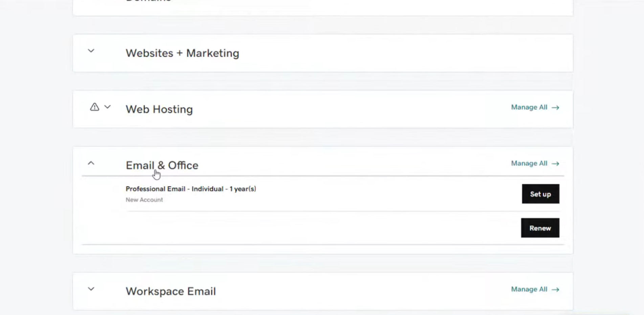The width and height of the screenshot is (644, 315).
Task: Click the arrow icon on Email & Office Manage All
Action: [x=555, y=163]
